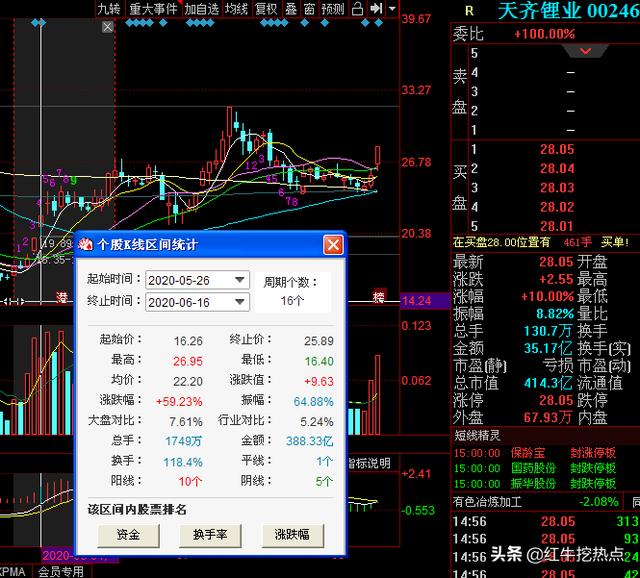Click the 委比 +100.00% value
This screenshot has height=578, width=640.
[544, 33]
